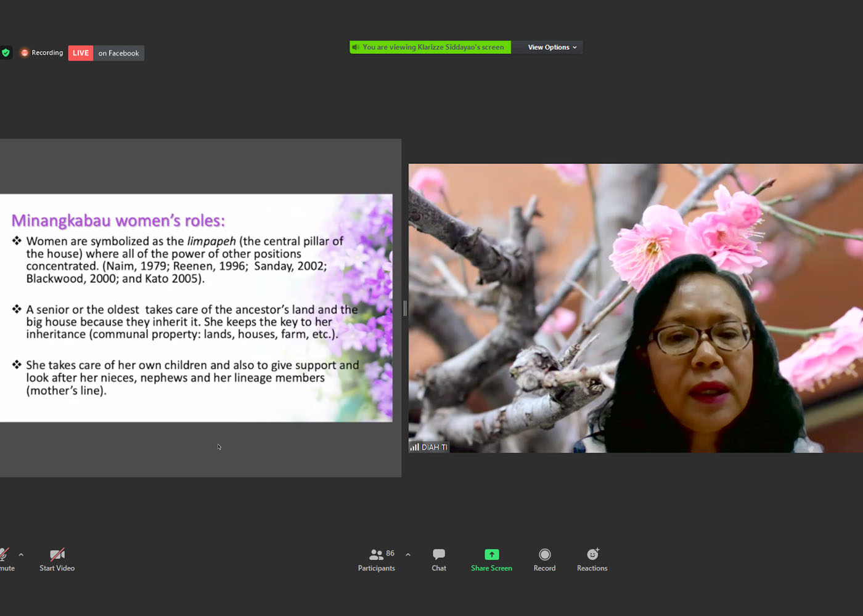Open the Participants list
The width and height of the screenshot is (863, 616).
(x=376, y=559)
